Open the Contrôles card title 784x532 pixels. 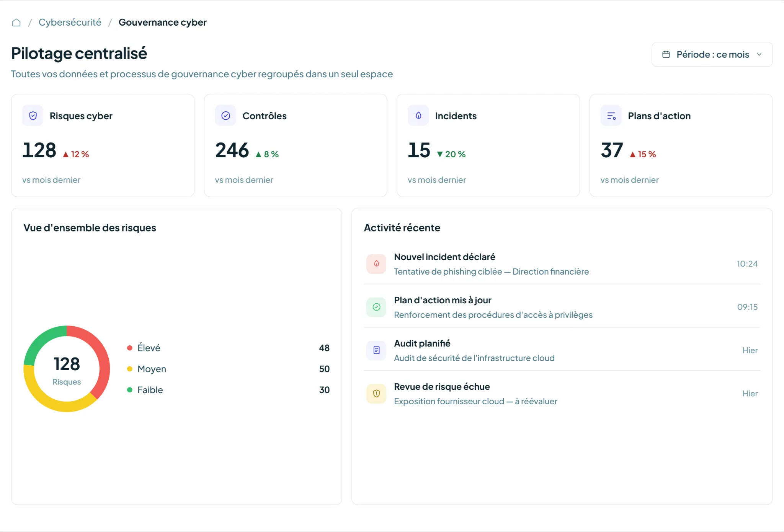tap(265, 116)
